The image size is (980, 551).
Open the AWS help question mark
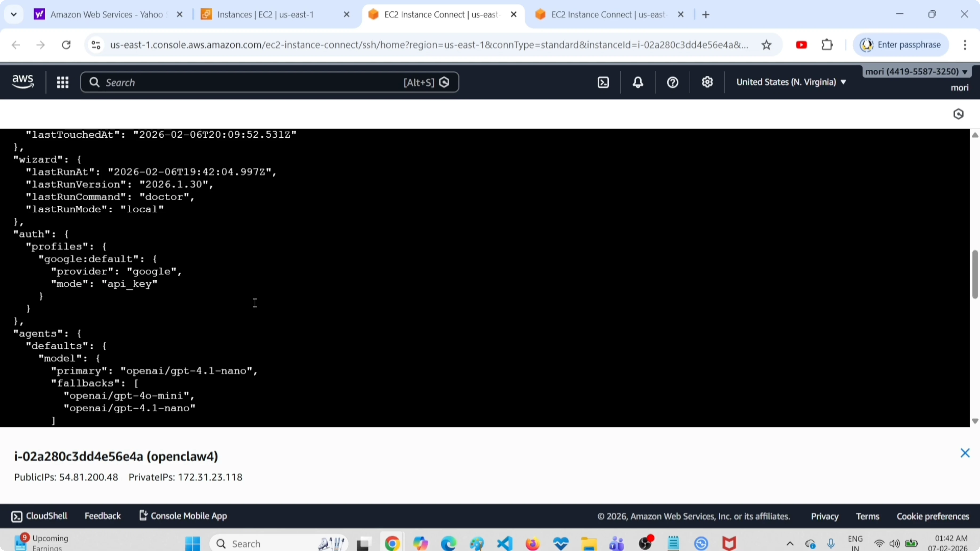point(673,82)
